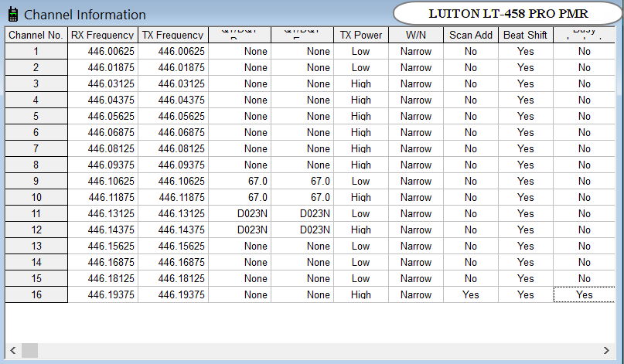This screenshot has height=364, width=624.
Task: Click Beat Shift Yes cell in channel 15
Action: tap(526, 278)
